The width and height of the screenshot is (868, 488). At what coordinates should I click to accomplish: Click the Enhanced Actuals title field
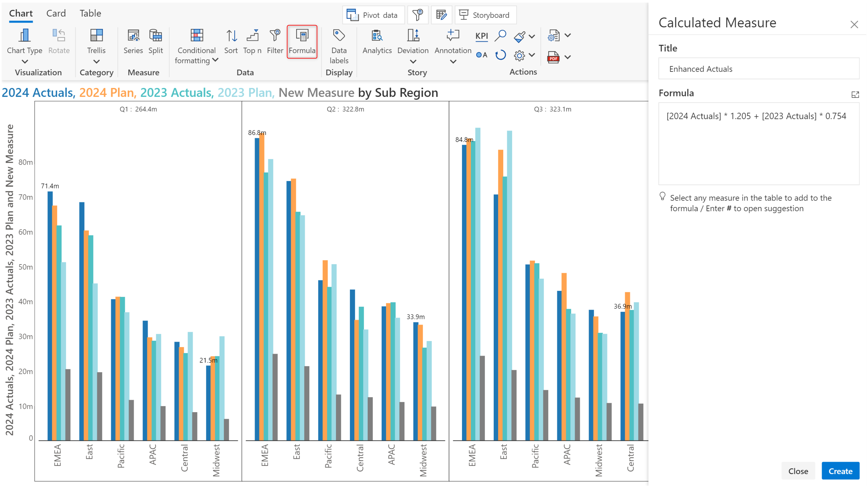[758, 69]
